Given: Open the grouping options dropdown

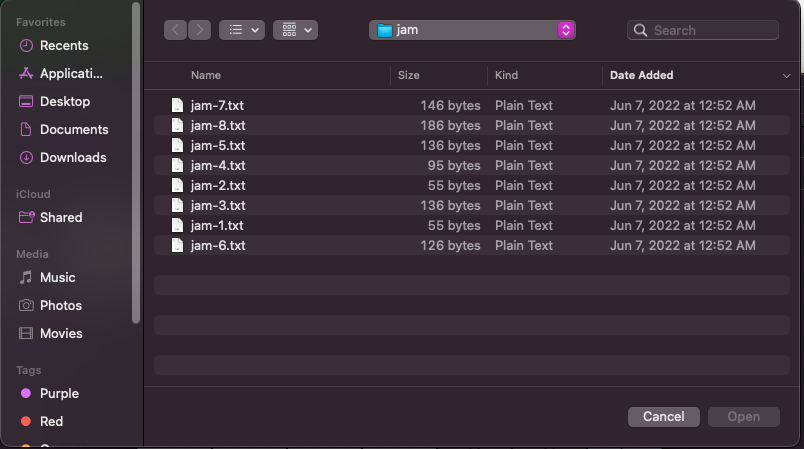Looking at the screenshot, I should pyautogui.click(x=295, y=30).
